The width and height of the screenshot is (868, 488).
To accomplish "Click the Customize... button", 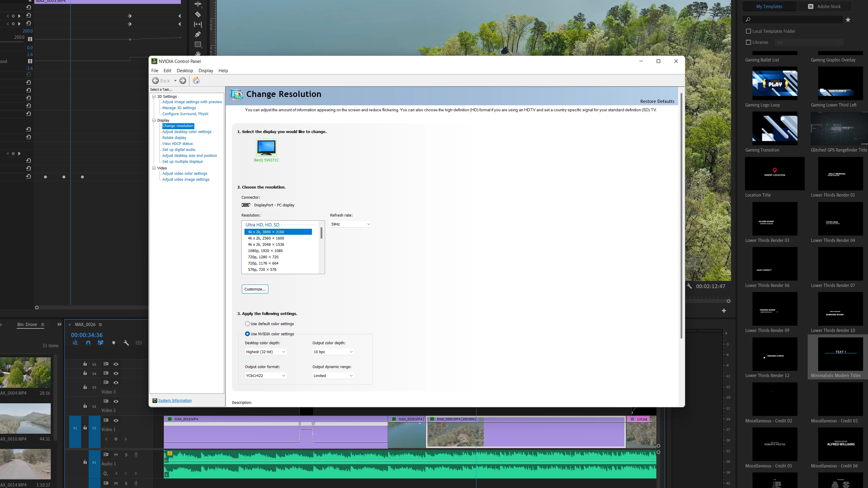I will tap(255, 289).
